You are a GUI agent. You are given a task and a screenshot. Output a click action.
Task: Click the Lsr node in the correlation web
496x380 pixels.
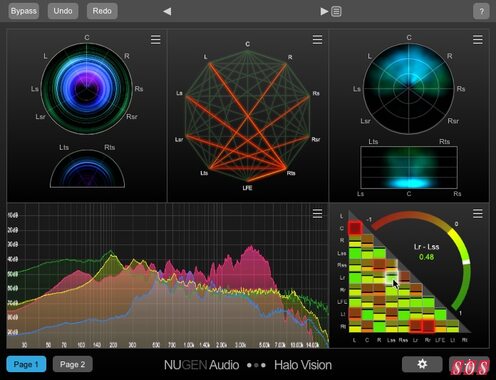[179, 139]
